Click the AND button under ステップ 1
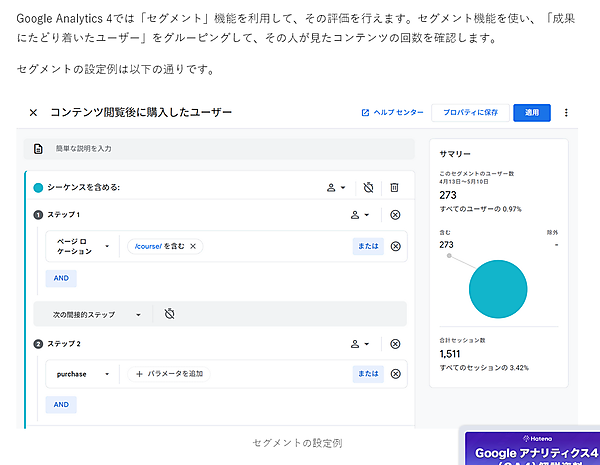This screenshot has width=600, height=465. (61, 278)
